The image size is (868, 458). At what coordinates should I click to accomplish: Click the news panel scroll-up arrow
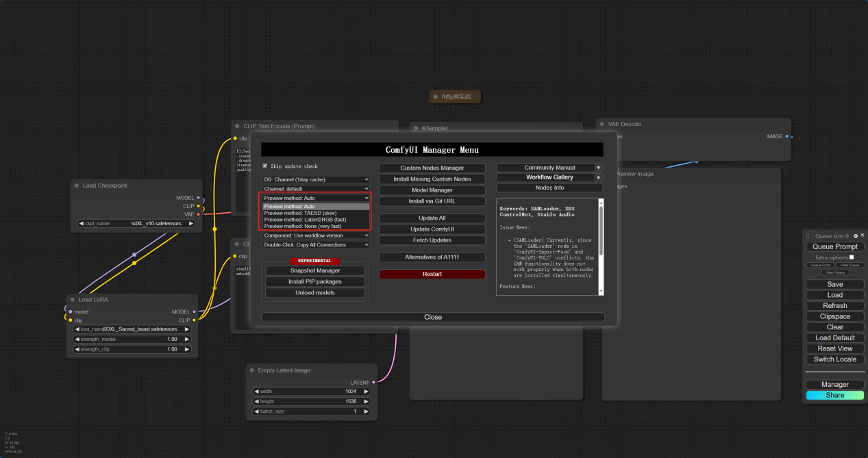pos(601,202)
